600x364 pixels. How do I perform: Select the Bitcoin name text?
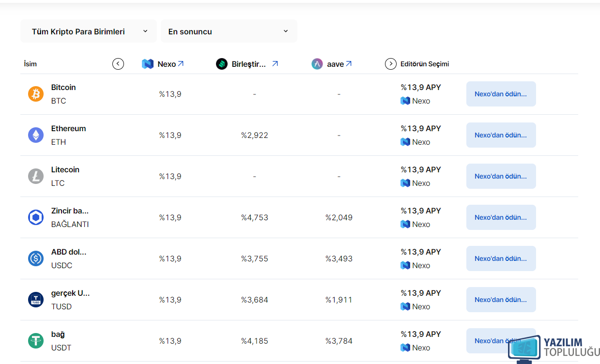coord(63,87)
